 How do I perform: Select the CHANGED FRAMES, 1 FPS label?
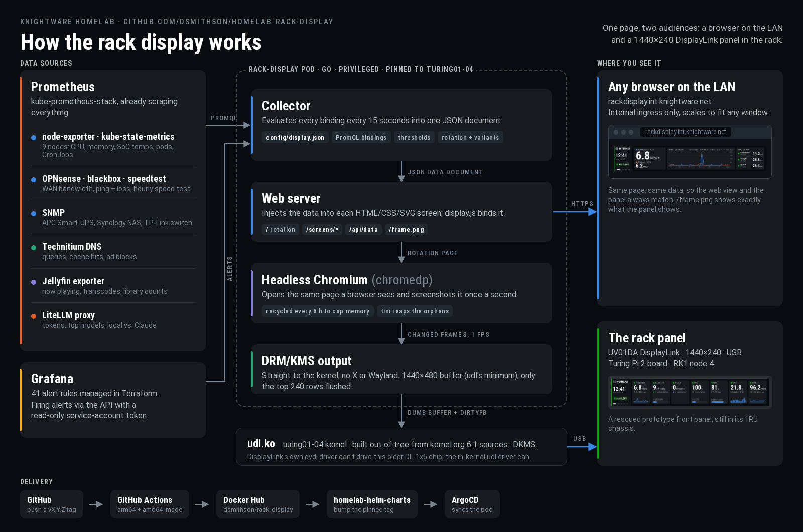point(448,335)
